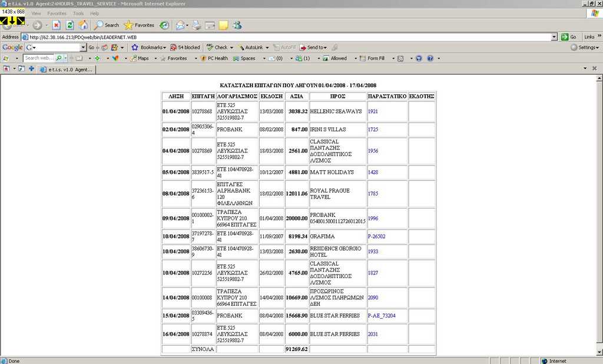Click the PC Health button

coord(214,58)
